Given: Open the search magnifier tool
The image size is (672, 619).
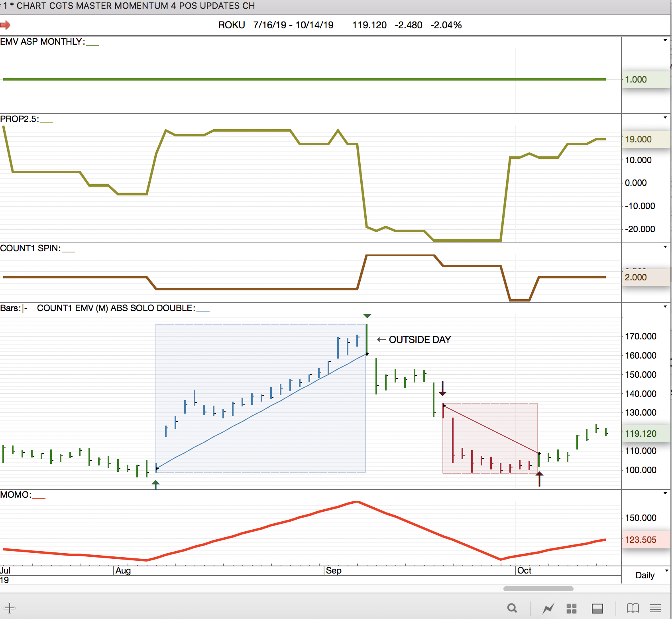Looking at the screenshot, I should [512, 608].
